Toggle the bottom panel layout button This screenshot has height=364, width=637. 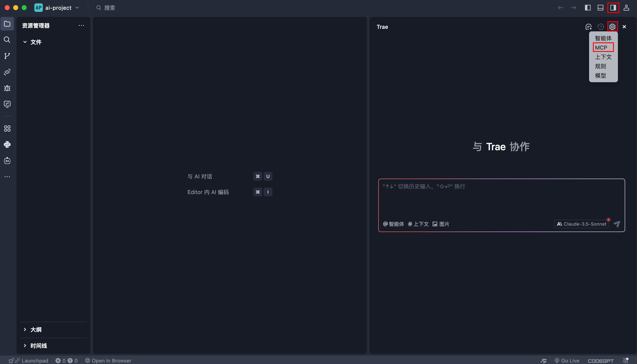coord(601,8)
